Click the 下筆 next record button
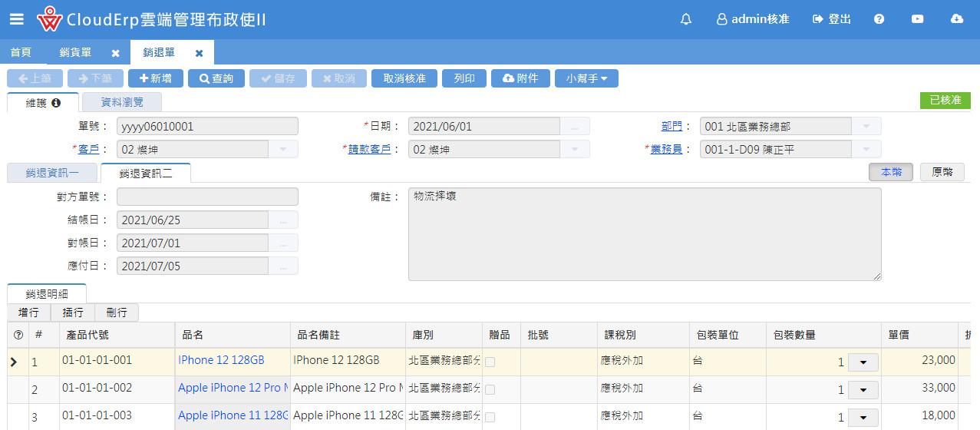Viewport: 980px width, 430px height. coord(95,78)
